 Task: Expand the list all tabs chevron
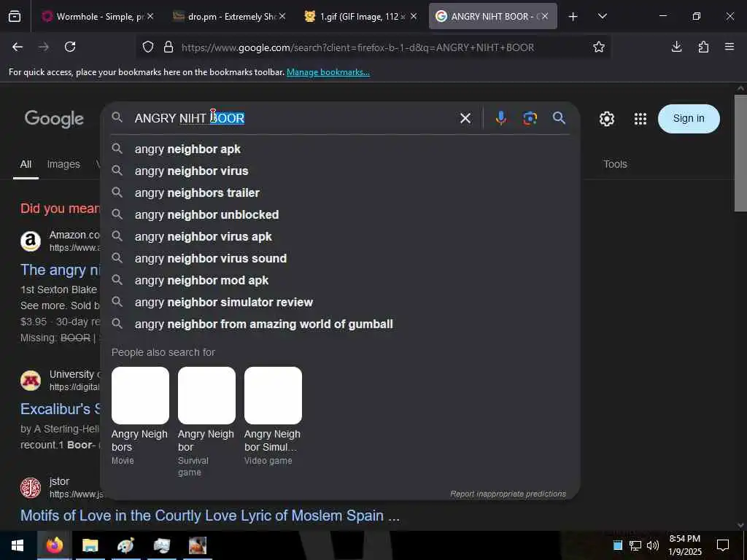(602, 17)
